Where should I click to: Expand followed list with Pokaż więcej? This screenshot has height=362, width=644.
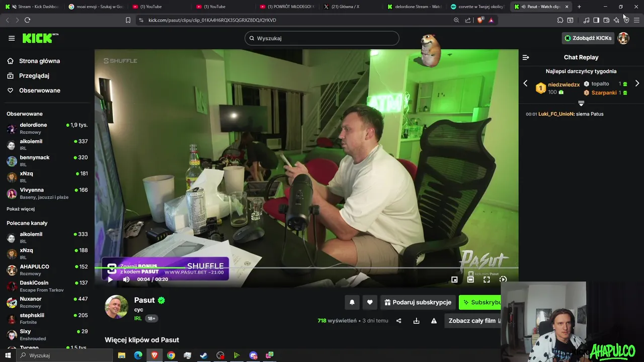21,209
